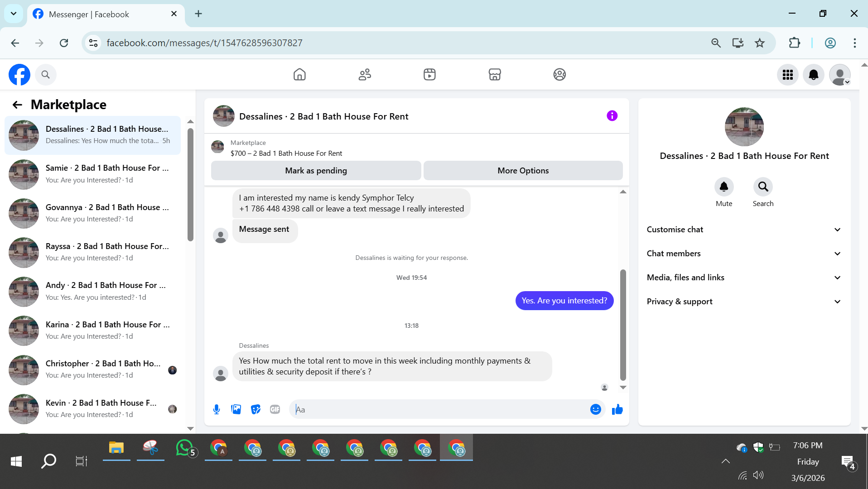Image resolution: width=868 pixels, height=489 pixels.
Task: Click the Mark as pending button
Action: tap(316, 171)
